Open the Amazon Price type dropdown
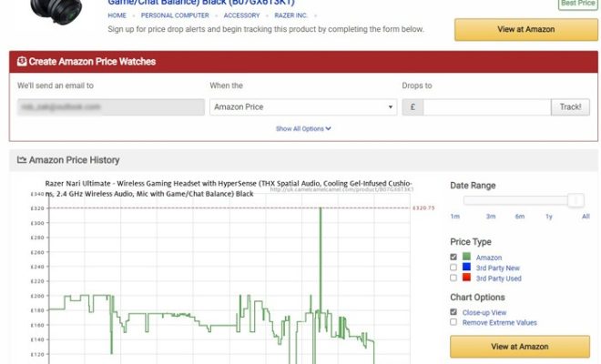Screen dimensions: 601x364 [303, 106]
